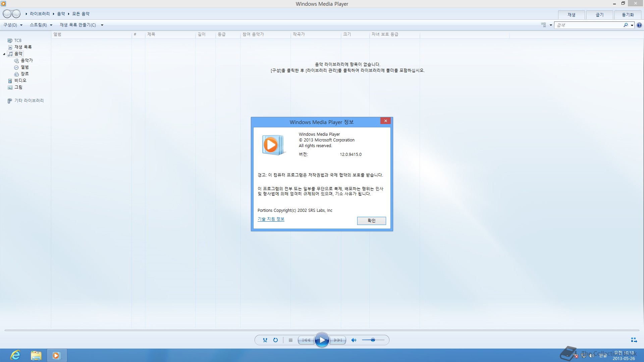Mute the sound with the speaker icon
The height and width of the screenshot is (362, 644).
[354, 340]
